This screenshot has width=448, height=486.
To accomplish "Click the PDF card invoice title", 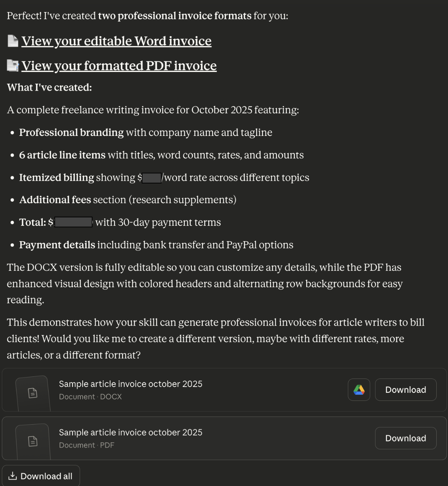I will coord(130,433).
